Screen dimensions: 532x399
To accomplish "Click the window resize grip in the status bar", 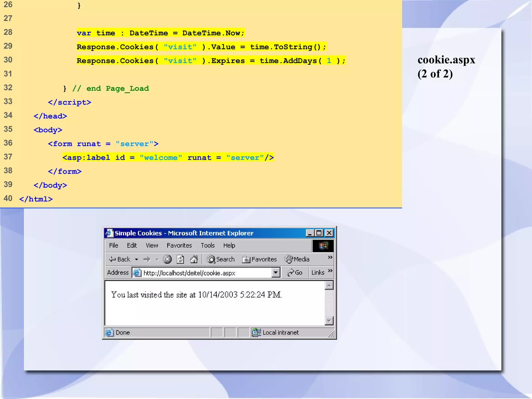I will click(331, 334).
